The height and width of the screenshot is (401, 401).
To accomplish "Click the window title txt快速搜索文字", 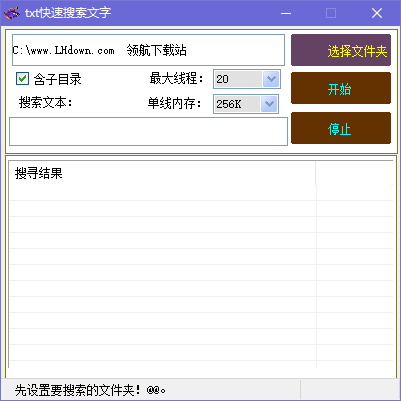I will pos(68,13).
